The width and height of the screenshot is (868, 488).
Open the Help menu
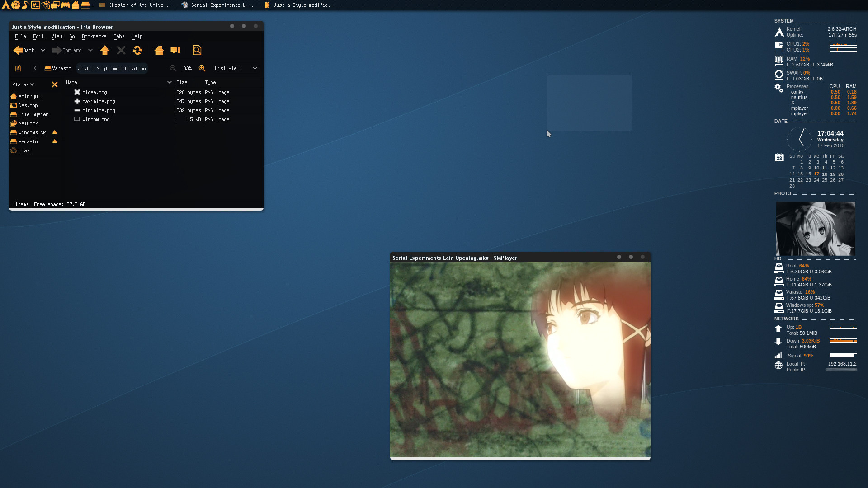tap(137, 36)
